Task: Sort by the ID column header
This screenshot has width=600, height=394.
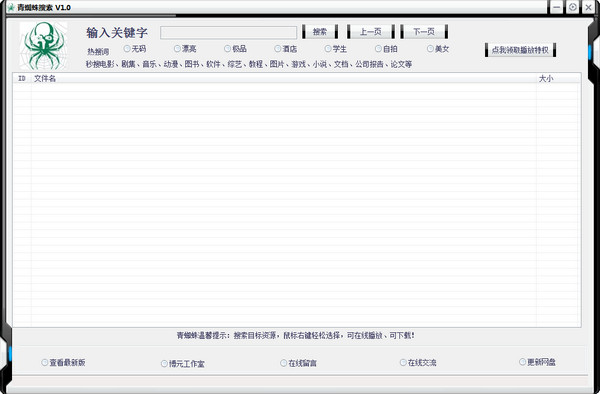Action: [22, 78]
